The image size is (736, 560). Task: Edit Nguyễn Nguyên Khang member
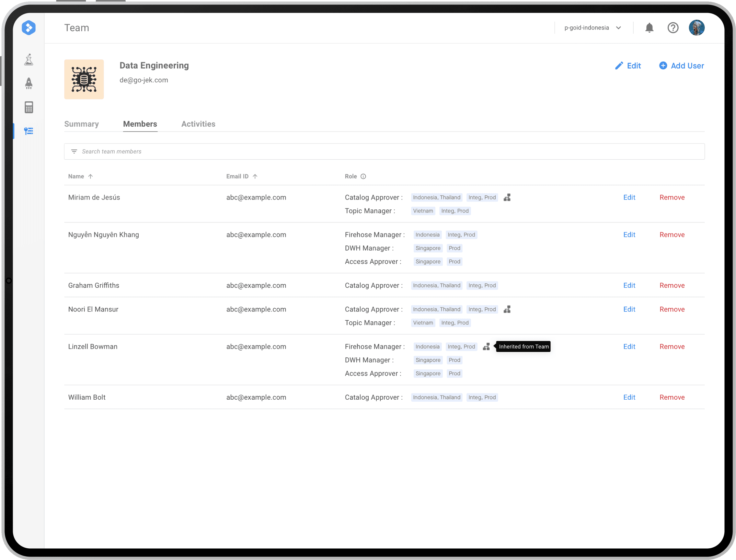click(x=629, y=235)
